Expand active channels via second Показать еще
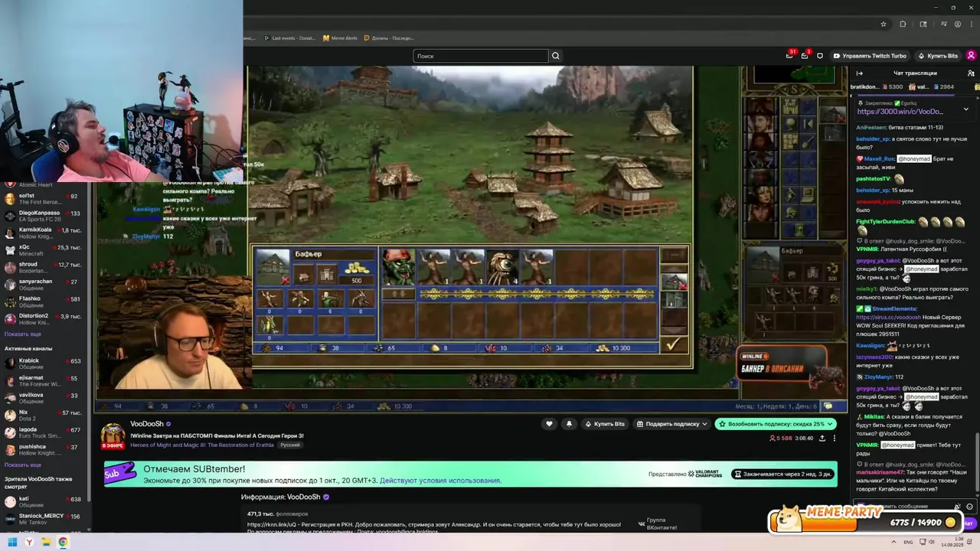The height and width of the screenshot is (551, 980). 23,465
